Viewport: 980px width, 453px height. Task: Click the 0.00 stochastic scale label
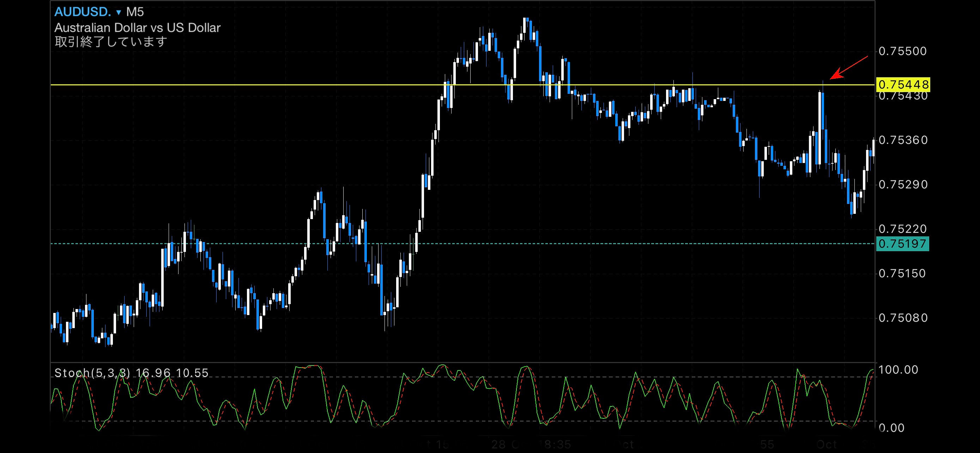(x=891, y=428)
